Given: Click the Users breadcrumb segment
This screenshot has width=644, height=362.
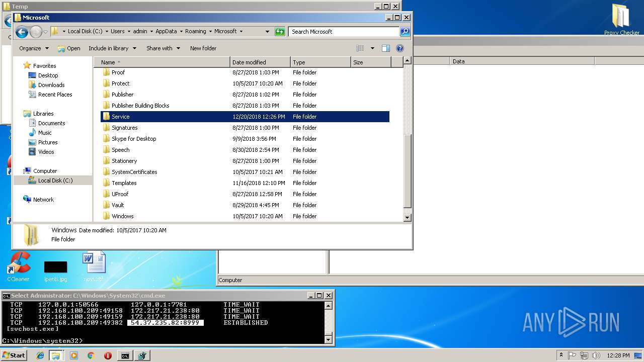Looking at the screenshot, I should pos(117,31).
